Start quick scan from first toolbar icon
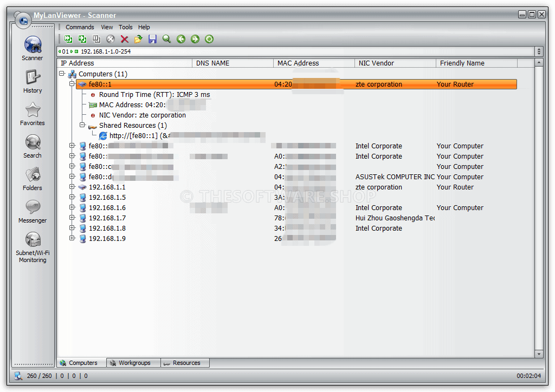Viewport: 555px width, 392px height. click(x=68, y=39)
